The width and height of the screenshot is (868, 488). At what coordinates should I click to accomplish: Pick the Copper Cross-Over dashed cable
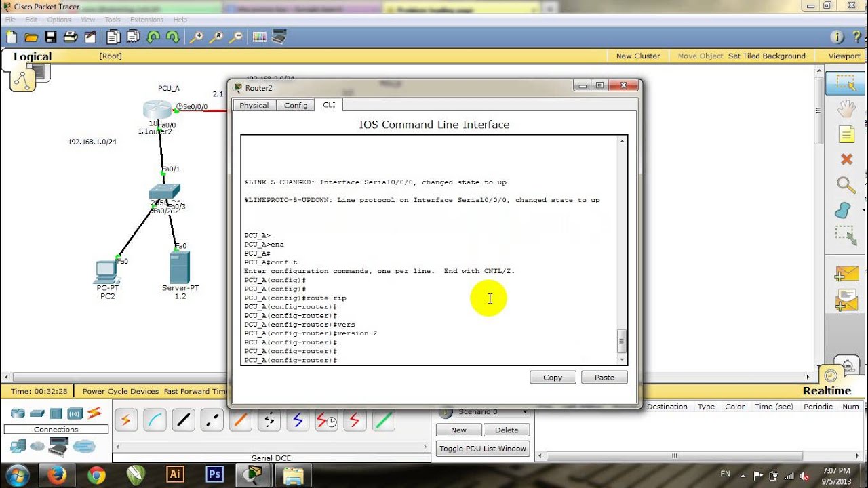tap(212, 420)
